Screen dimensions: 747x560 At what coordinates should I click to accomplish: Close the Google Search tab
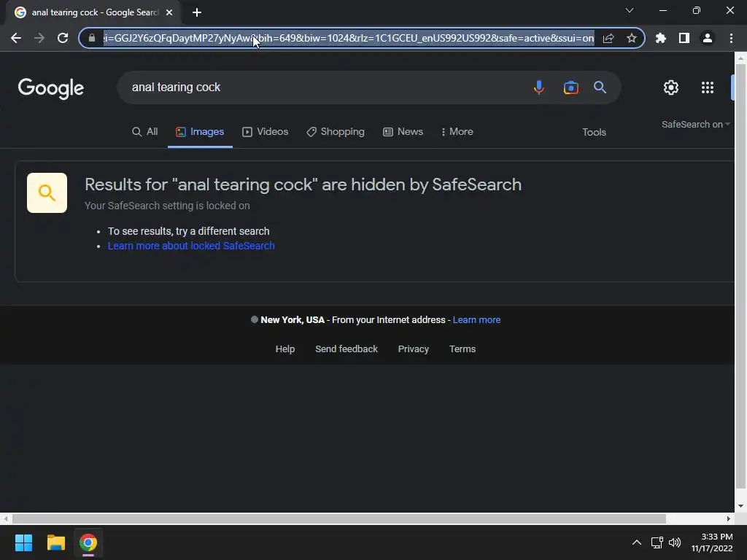[169, 12]
